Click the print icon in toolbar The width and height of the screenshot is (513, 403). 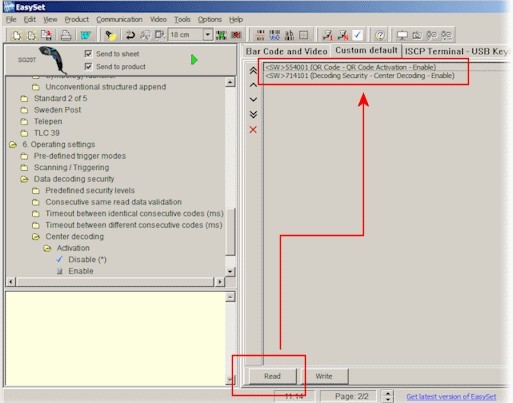[66, 35]
